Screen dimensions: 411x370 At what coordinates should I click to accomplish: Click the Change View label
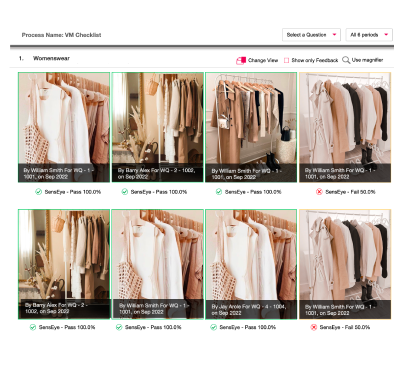(x=263, y=60)
